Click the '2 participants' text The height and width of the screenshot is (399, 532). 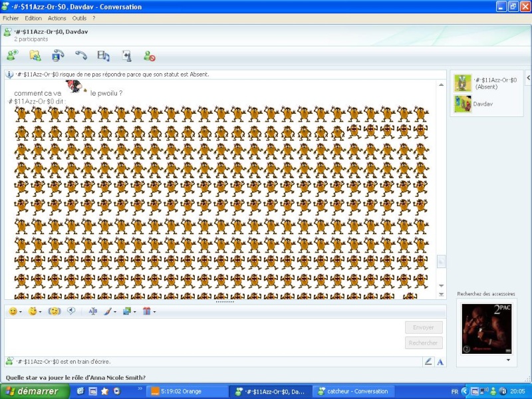(x=31, y=39)
